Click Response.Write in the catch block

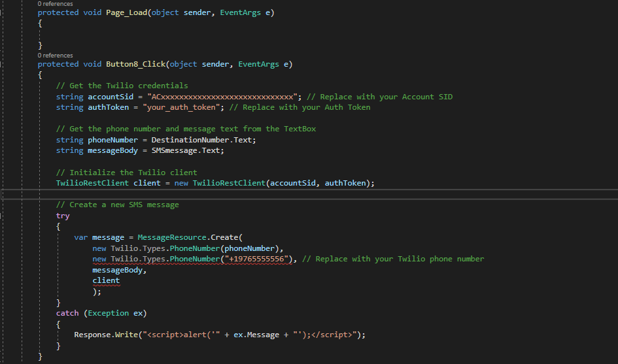(x=106, y=335)
